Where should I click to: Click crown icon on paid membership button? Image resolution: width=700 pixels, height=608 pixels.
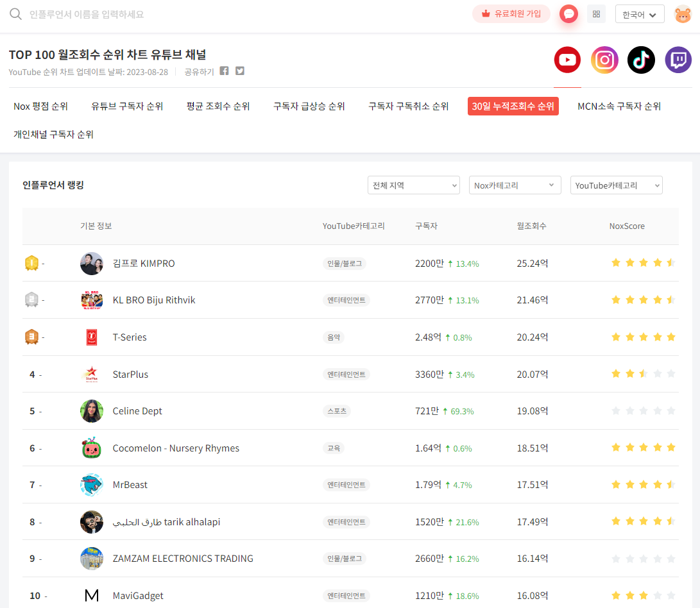coord(486,14)
